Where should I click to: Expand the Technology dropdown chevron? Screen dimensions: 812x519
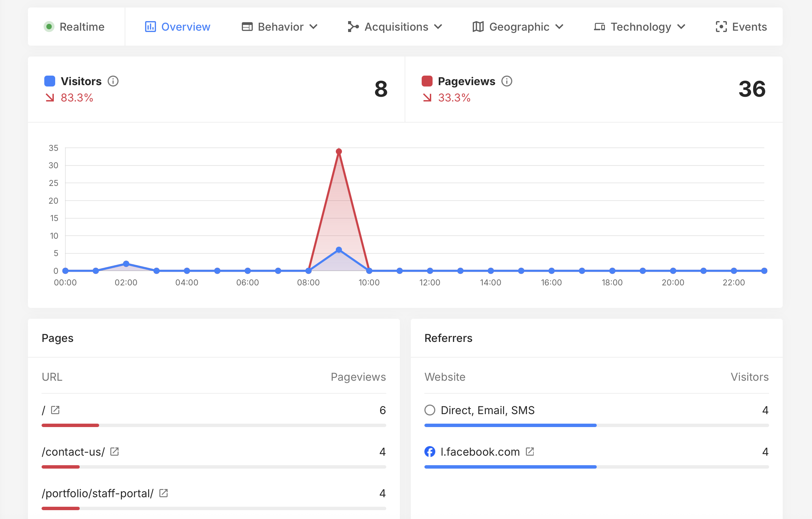pos(681,27)
